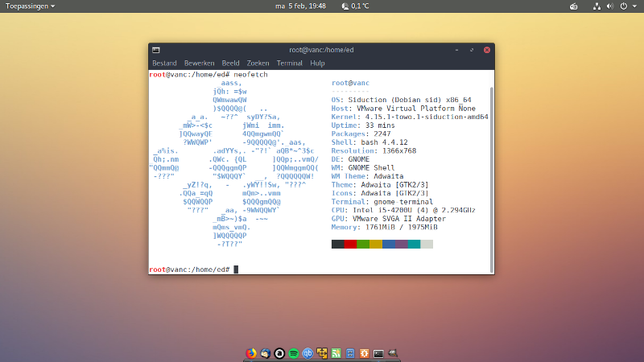Click the 'Shell: bash 4.4.12' line

(x=369, y=142)
